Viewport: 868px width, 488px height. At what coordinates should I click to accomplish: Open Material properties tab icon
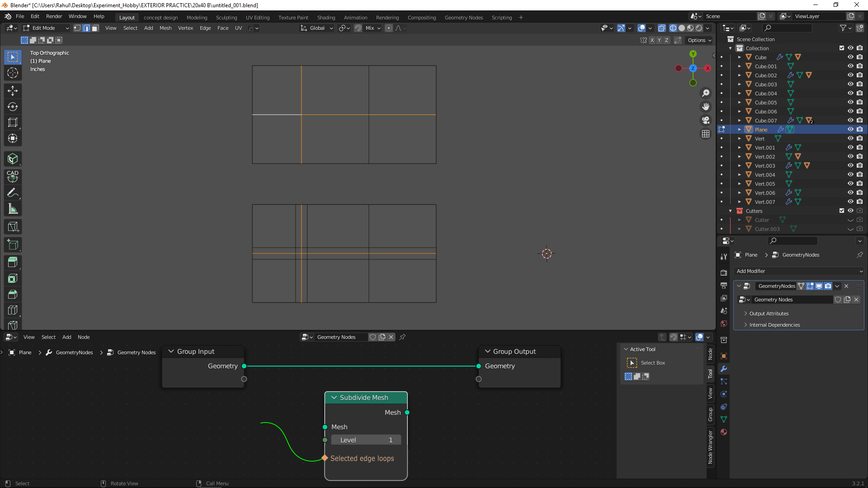pyautogui.click(x=724, y=432)
